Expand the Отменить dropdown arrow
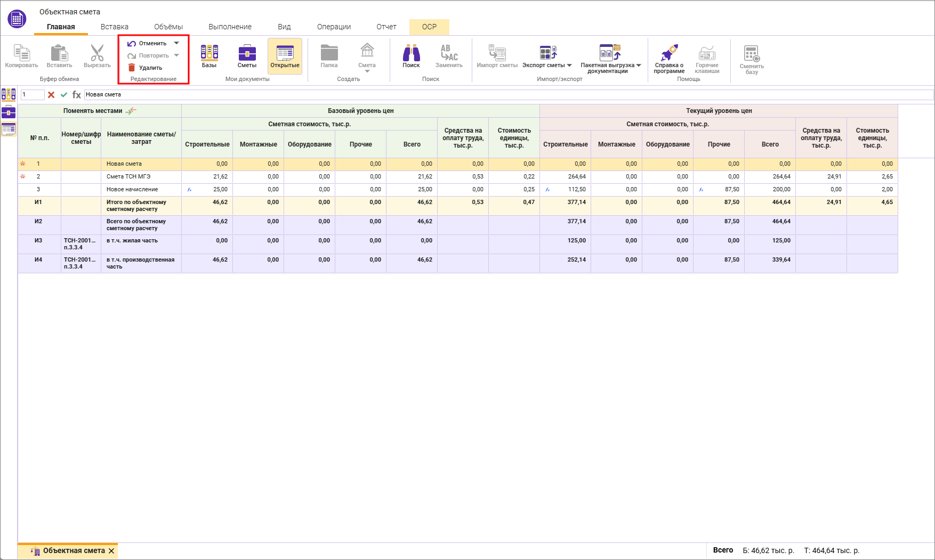 coord(176,43)
